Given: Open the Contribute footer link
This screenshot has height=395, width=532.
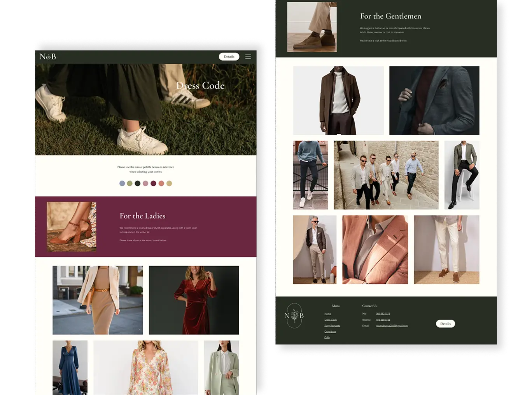Looking at the screenshot, I should (x=330, y=332).
